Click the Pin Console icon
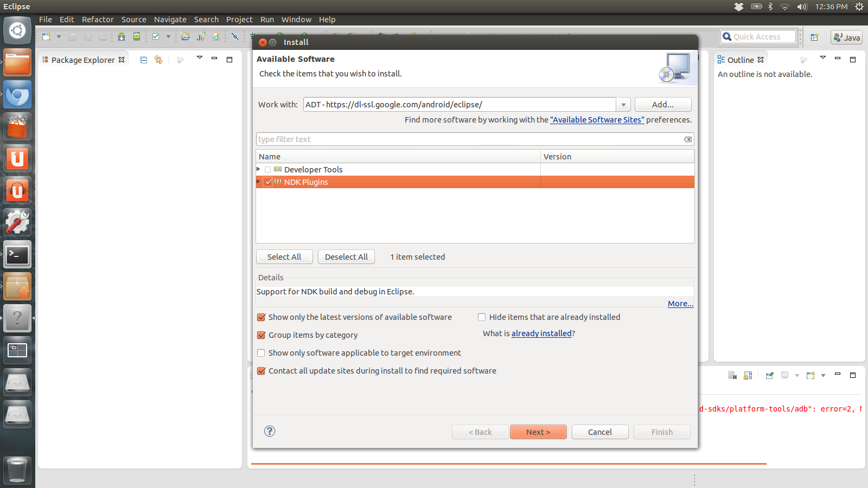 click(x=769, y=375)
